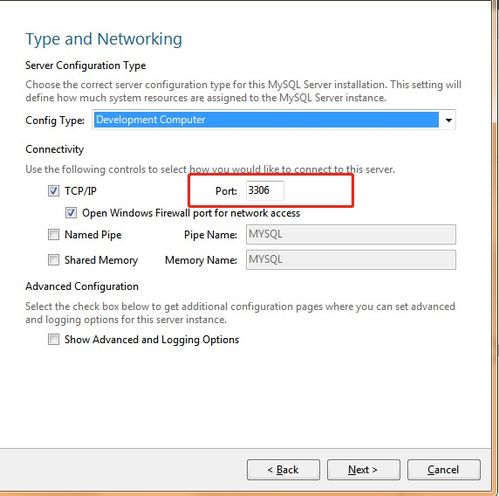Uncheck the TCP/IP checkbox

click(x=53, y=191)
